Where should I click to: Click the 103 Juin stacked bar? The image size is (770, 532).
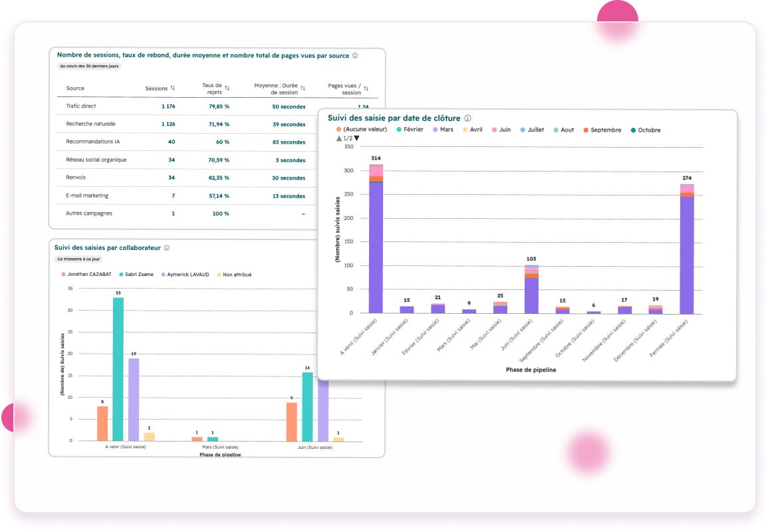click(x=531, y=289)
